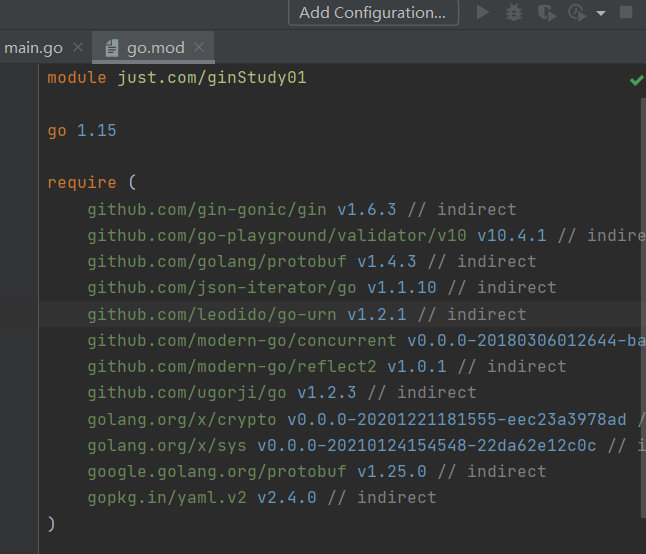The height and width of the screenshot is (554, 646).
Task: Click github.com/go-playground/validator/v10 path
Action: [277, 236]
